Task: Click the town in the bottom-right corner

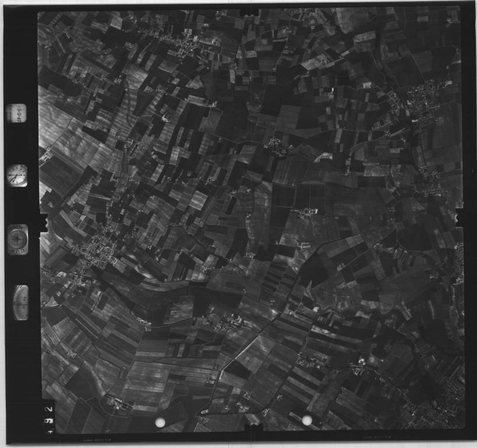Action: [437, 408]
